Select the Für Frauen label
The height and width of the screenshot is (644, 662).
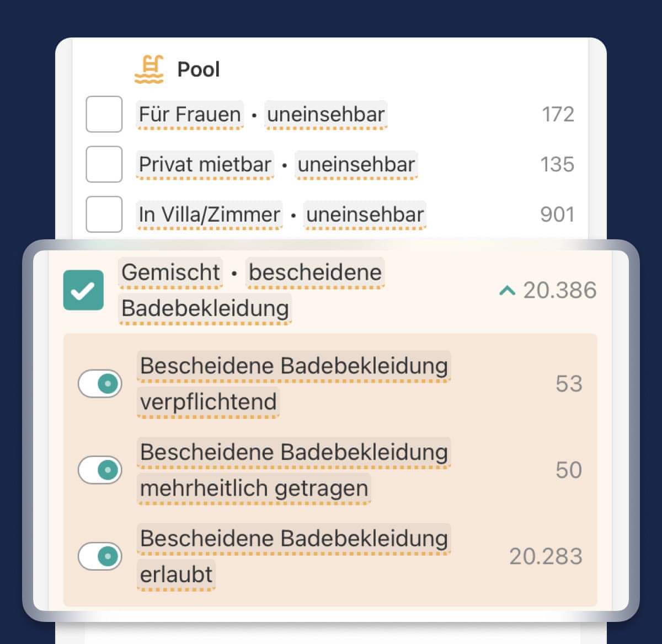coord(190,115)
